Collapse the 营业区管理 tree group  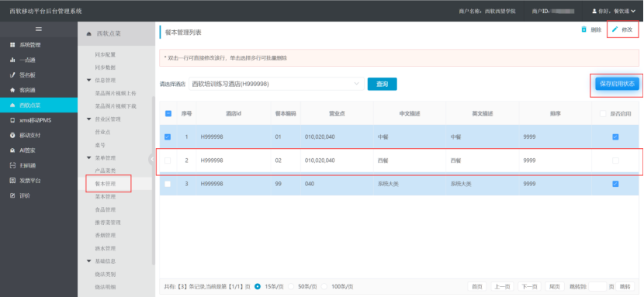(x=88, y=119)
